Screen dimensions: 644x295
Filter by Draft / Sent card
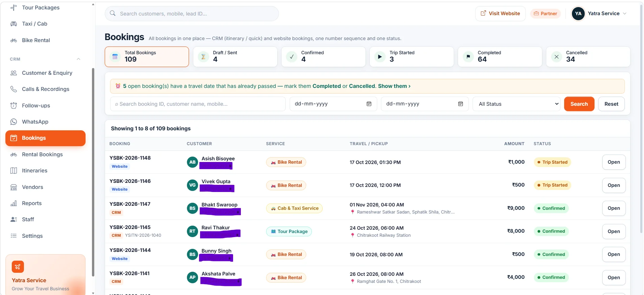235,57
